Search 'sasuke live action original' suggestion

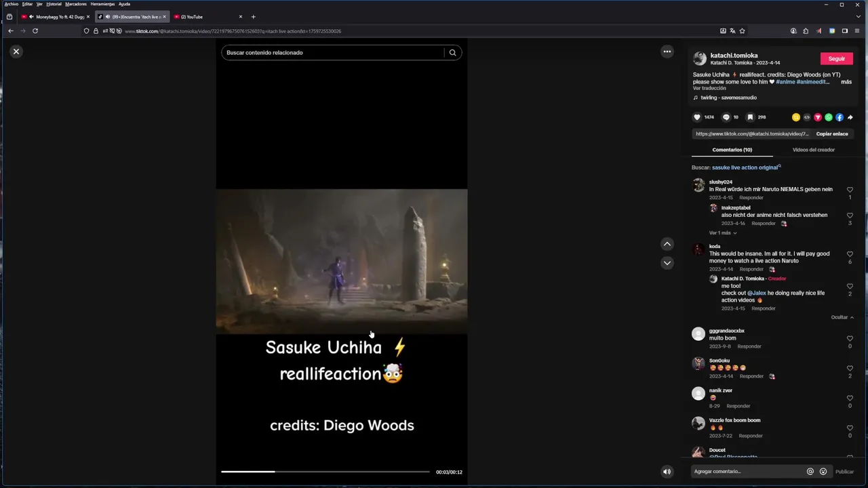(746, 167)
